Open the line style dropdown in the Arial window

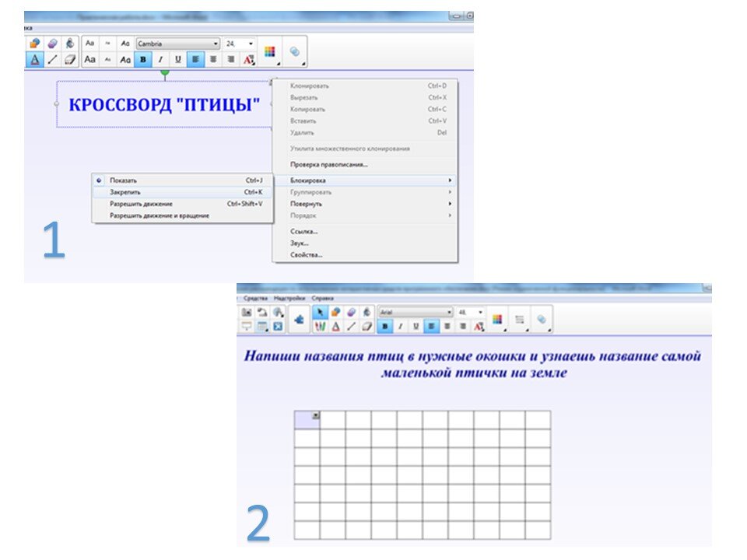point(520,320)
